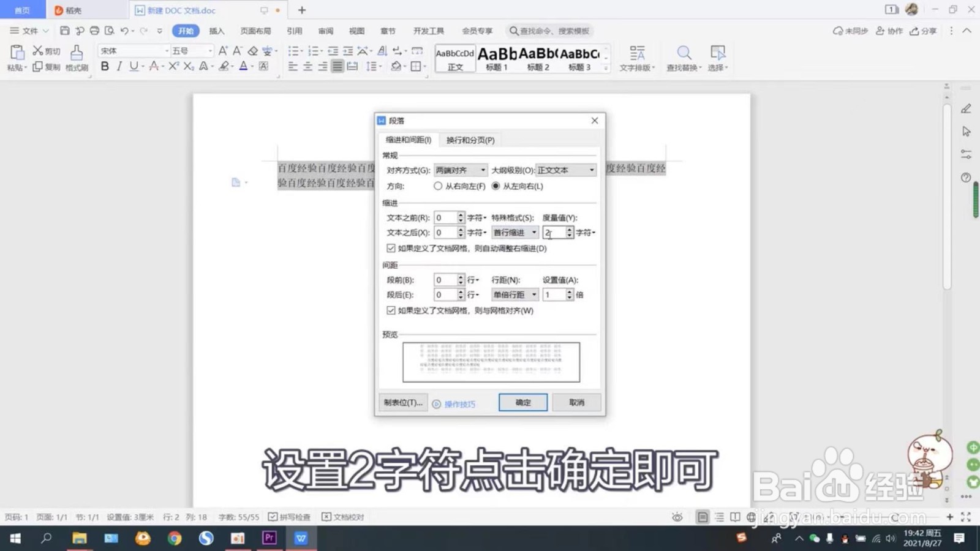Close the paragraph dialog
This screenshot has height=551, width=980.
(594, 121)
